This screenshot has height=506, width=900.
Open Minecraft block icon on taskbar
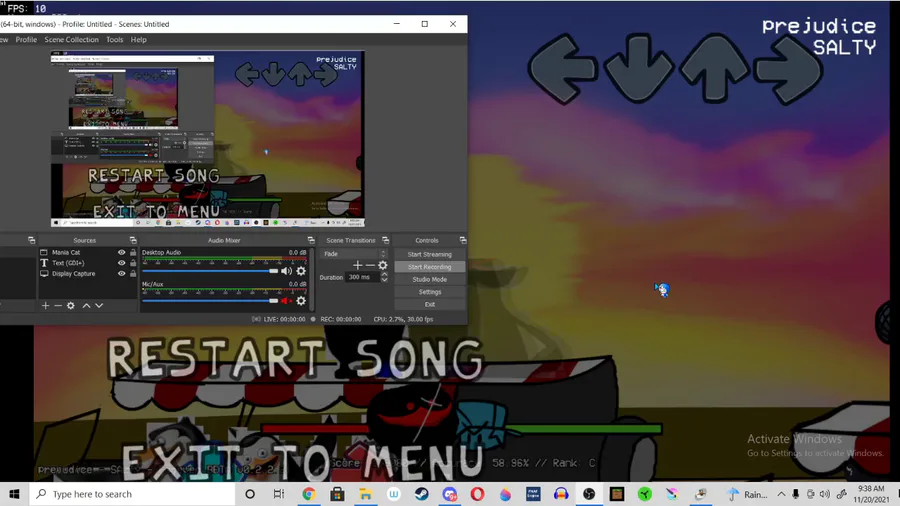(617, 494)
